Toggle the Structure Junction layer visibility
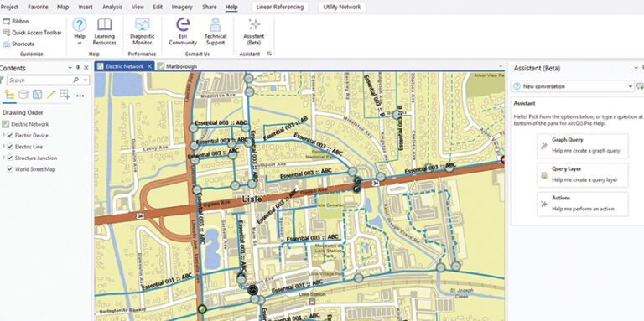The image size is (644, 321). click(10, 158)
